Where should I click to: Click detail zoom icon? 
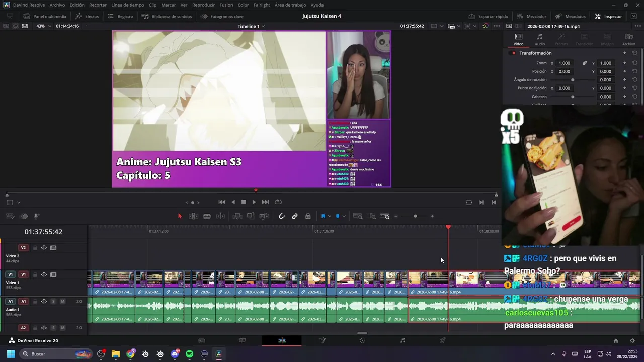pyautogui.click(x=372, y=216)
